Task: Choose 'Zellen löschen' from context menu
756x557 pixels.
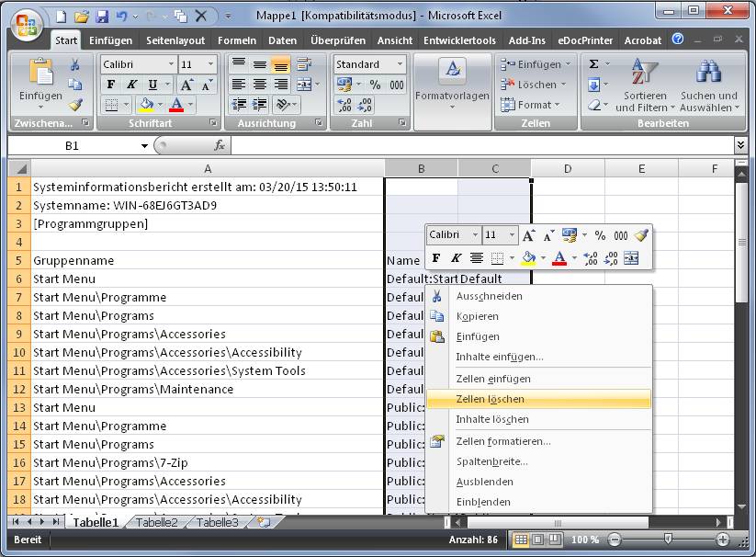Action: (491, 399)
